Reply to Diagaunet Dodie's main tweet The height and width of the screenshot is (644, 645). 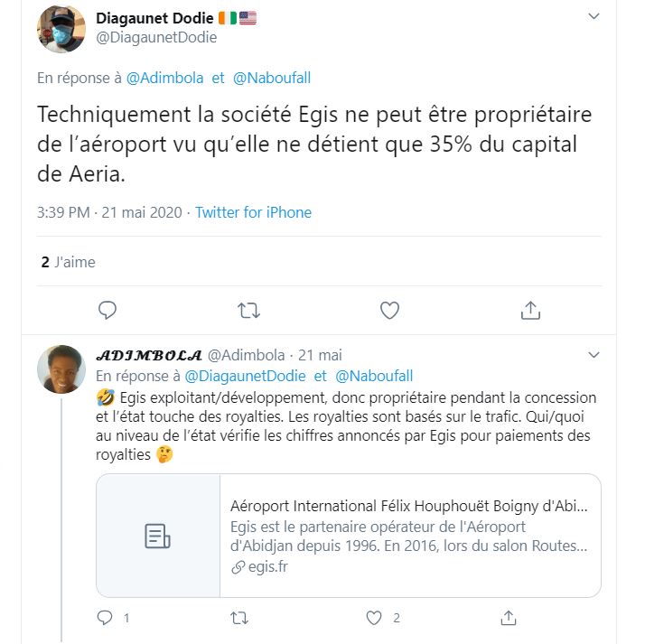[107, 311]
